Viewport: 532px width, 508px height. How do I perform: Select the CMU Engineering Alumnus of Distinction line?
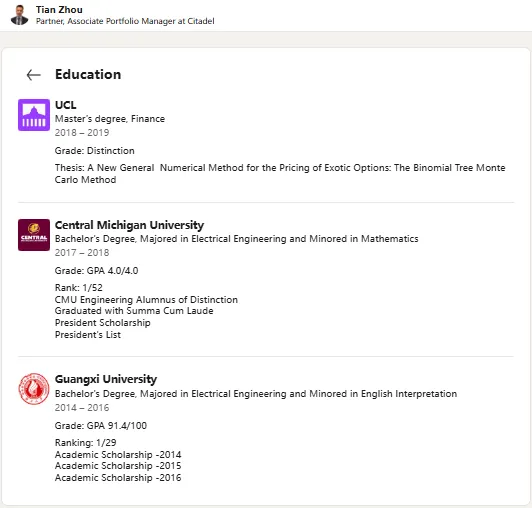click(146, 300)
